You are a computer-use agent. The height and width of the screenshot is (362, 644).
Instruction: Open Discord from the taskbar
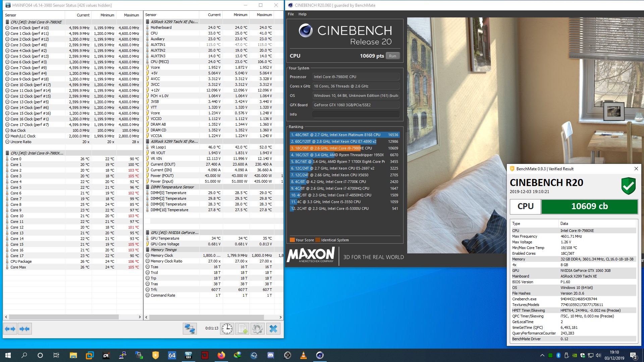(x=270, y=355)
